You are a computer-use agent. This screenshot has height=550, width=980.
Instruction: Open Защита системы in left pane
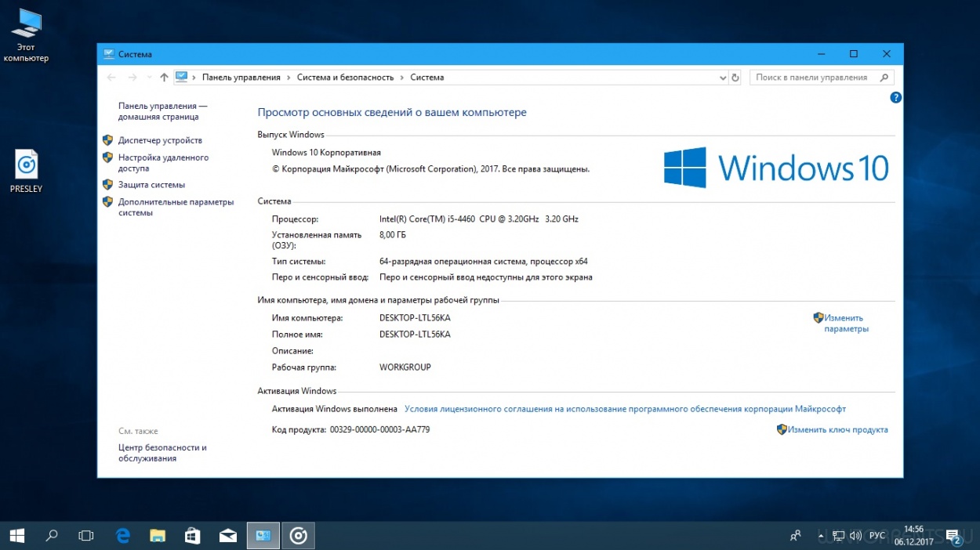(151, 185)
